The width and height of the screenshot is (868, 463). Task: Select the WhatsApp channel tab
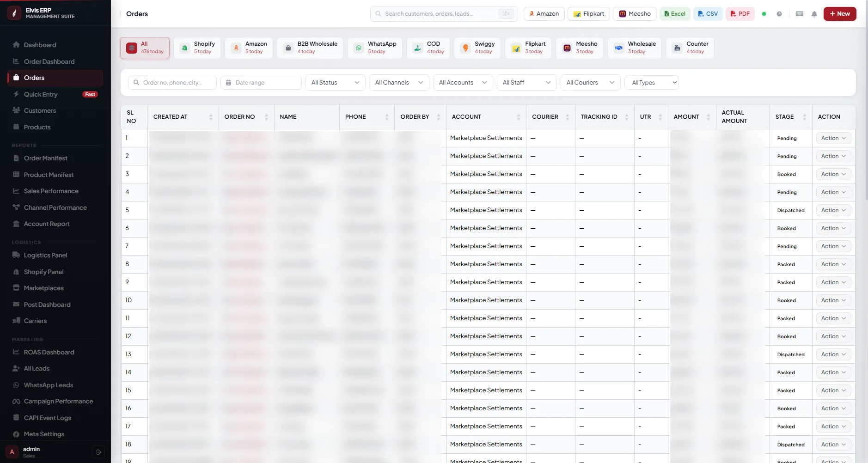point(375,48)
